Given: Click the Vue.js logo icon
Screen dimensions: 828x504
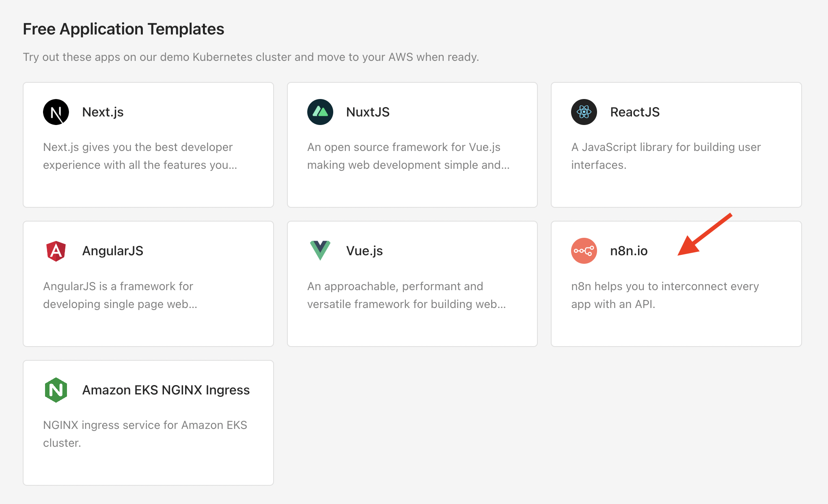Looking at the screenshot, I should pos(320,250).
